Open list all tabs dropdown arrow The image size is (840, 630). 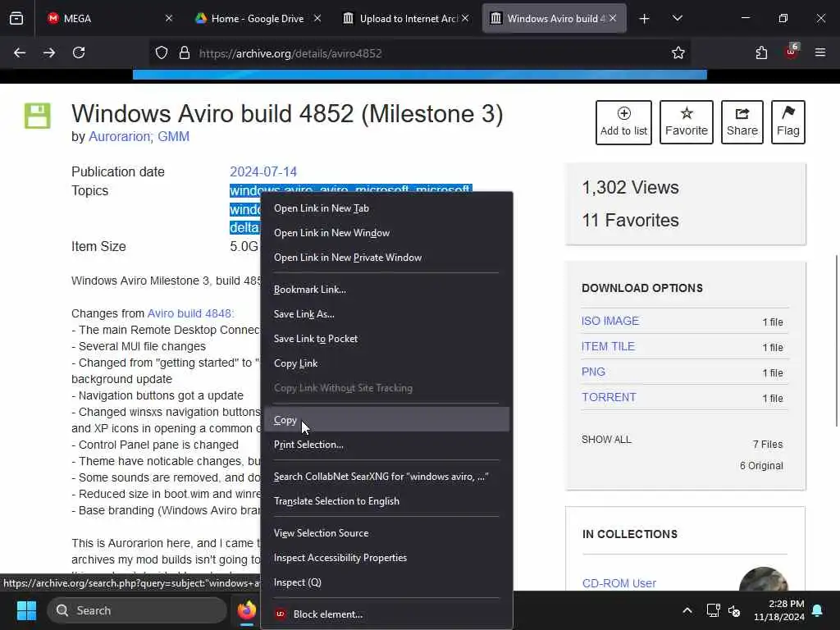(x=677, y=19)
